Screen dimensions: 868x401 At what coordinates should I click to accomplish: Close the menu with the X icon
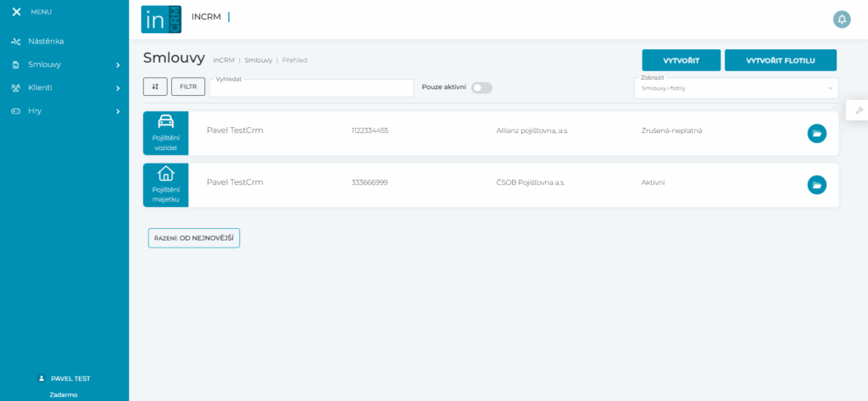[x=16, y=11]
